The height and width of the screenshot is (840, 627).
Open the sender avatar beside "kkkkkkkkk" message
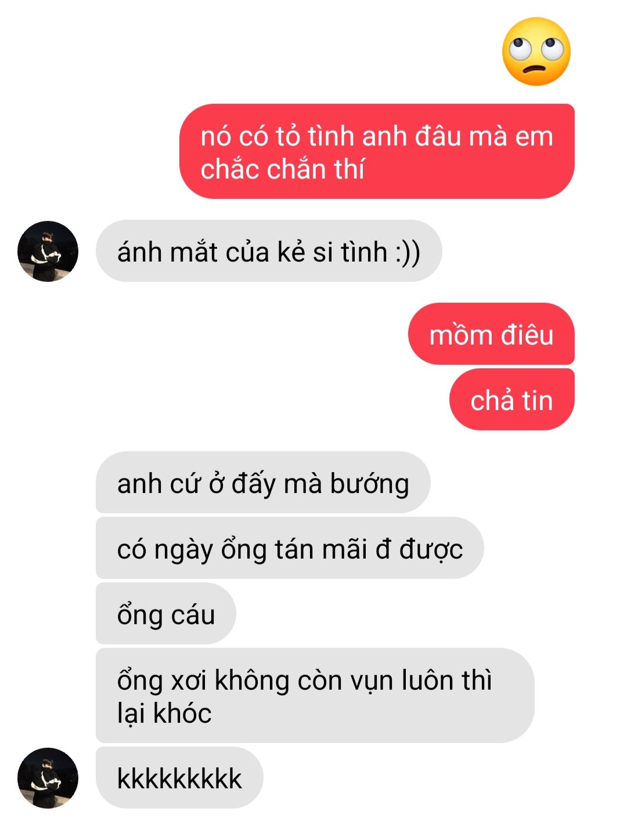click(x=48, y=778)
